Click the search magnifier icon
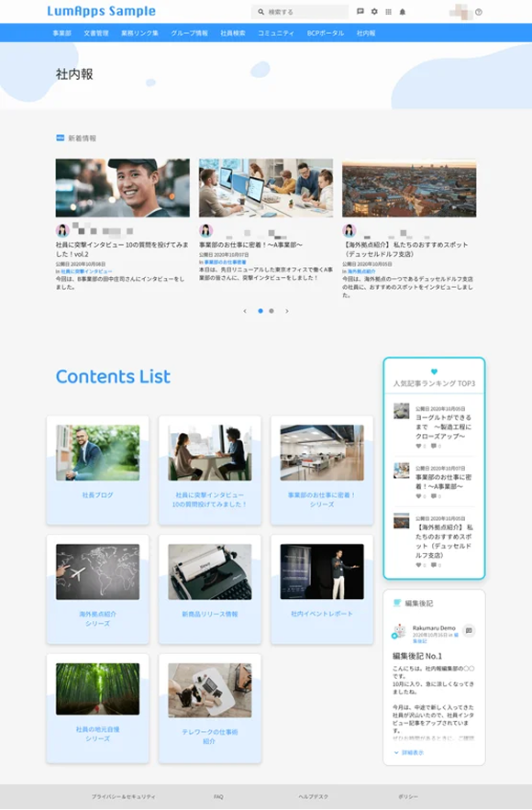The height and width of the screenshot is (810, 532). pos(260,11)
